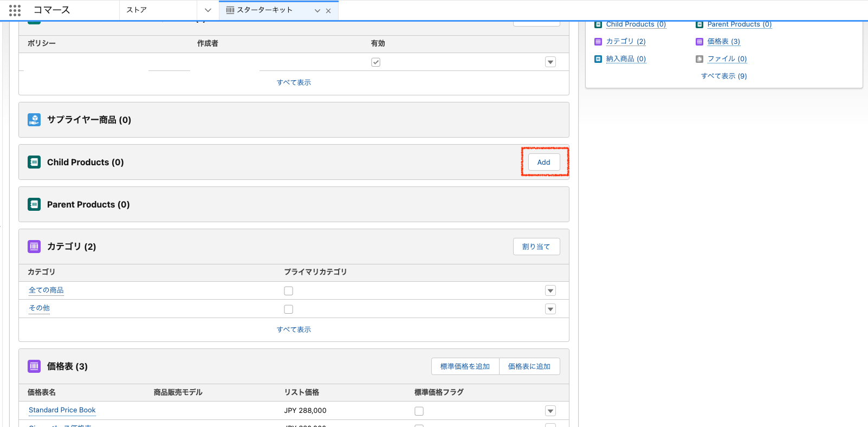Click すべて表示 under カテゴリ list

(x=294, y=329)
